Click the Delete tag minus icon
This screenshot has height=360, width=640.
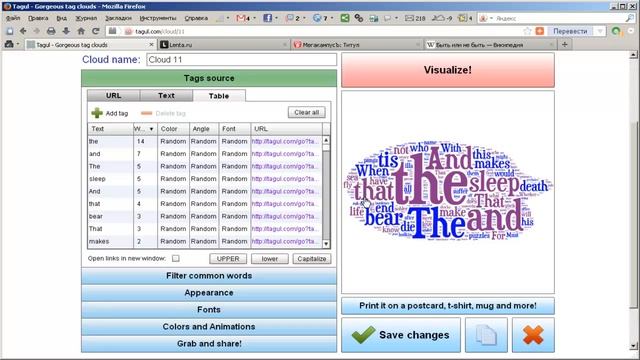(147, 113)
